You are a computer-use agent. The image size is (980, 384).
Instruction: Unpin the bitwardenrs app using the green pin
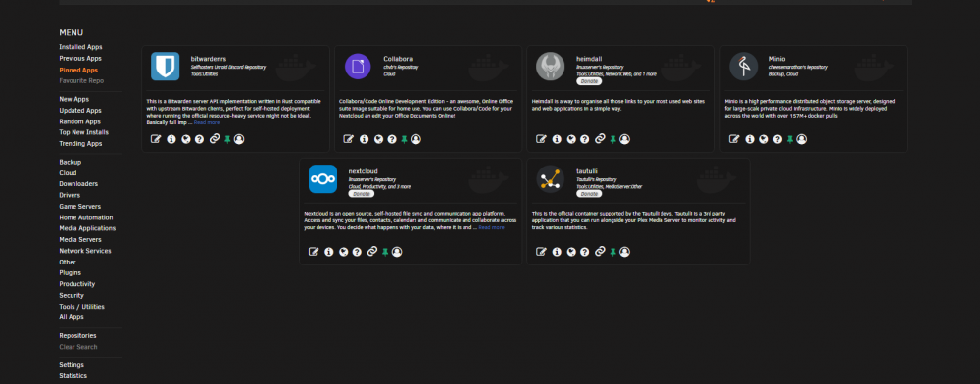click(227, 140)
